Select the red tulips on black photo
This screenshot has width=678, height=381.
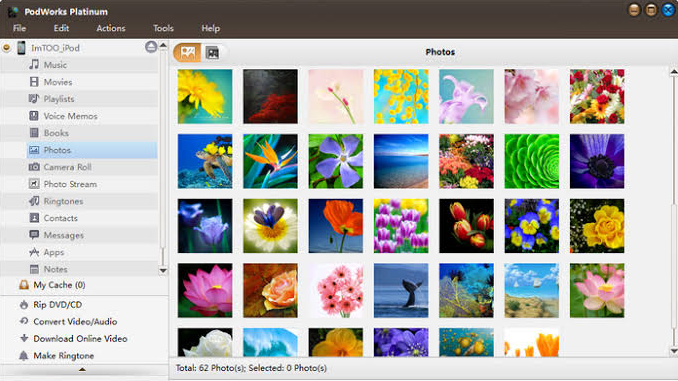(x=466, y=226)
